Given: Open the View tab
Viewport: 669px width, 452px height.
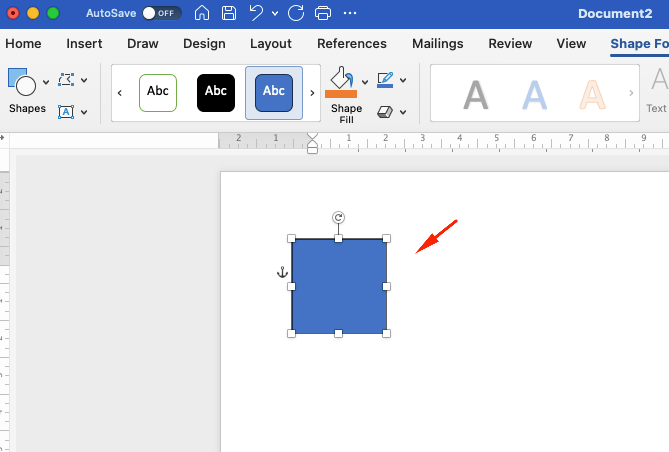Looking at the screenshot, I should (571, 44).
